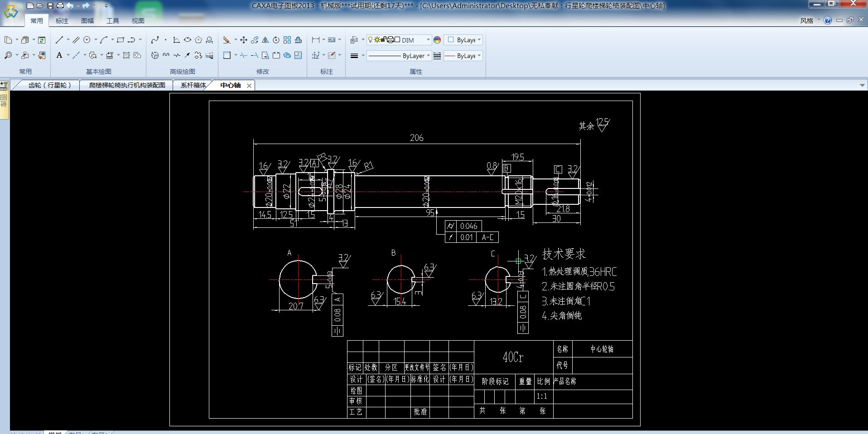Switch to the 标注 ribbon tab
The image size is (868, 434).
click(x=62, y=21)
